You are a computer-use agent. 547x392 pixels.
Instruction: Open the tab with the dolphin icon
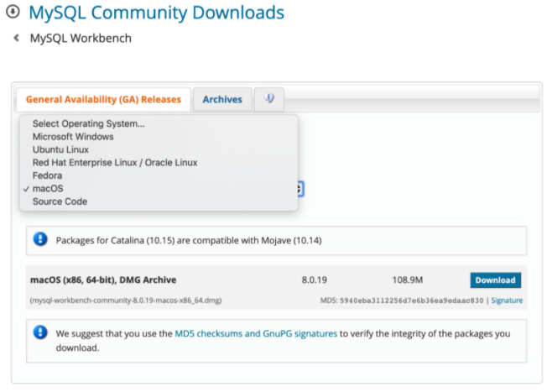pyautogui.click(x=269, y=99)
